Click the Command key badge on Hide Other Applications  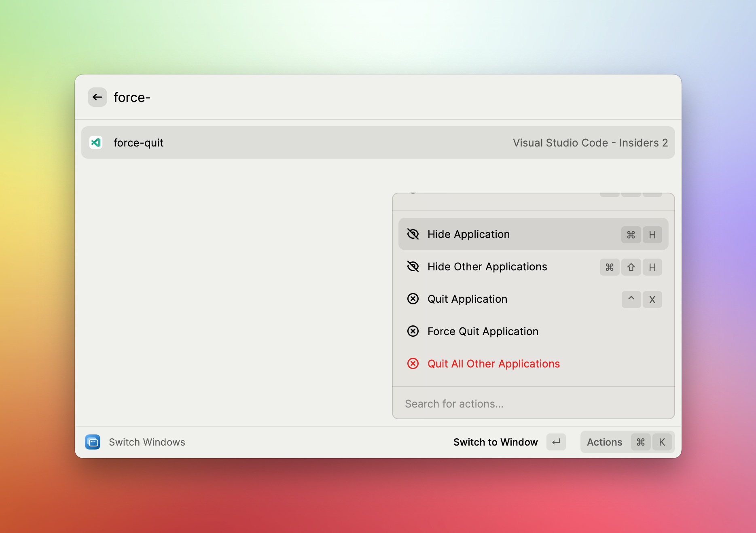pyautogui.click(x=610, y=267)
